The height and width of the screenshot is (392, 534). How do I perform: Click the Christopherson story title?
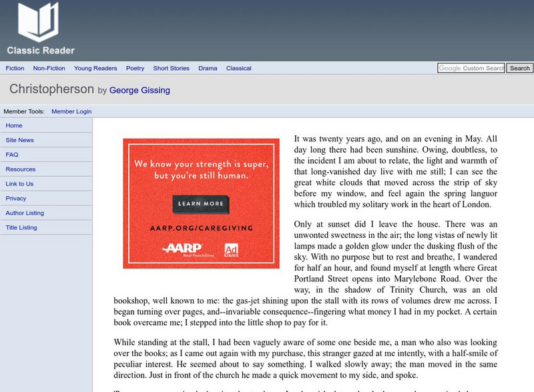pyautogui.click(x=51, y=89)
